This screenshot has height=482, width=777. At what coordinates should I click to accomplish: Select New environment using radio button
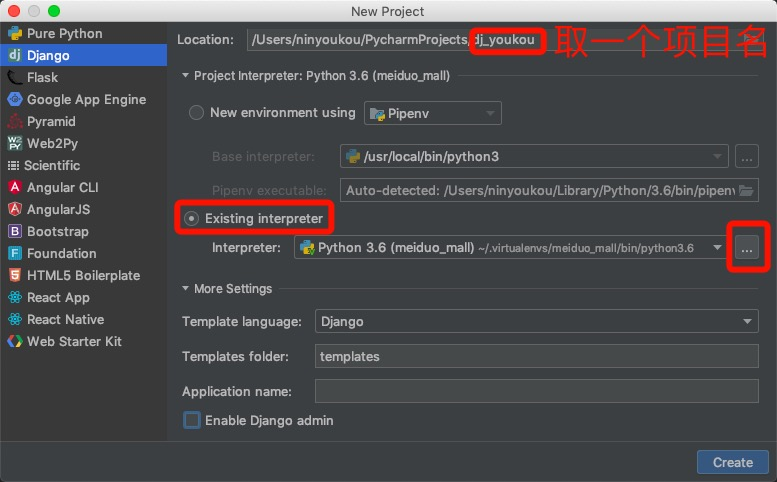196,112
